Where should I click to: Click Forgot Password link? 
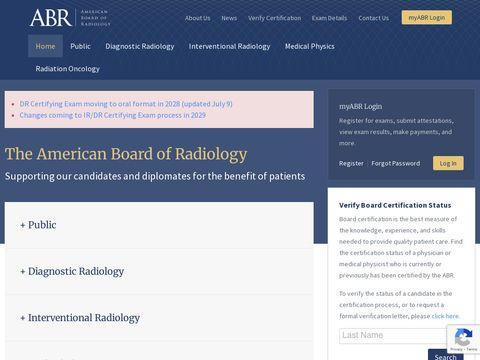point(396,163)
